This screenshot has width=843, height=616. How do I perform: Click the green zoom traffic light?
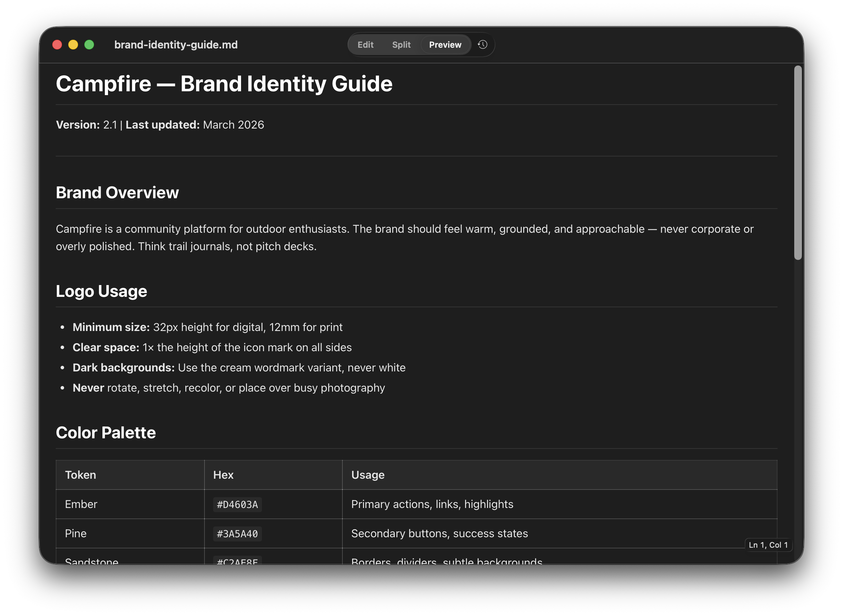89,44
